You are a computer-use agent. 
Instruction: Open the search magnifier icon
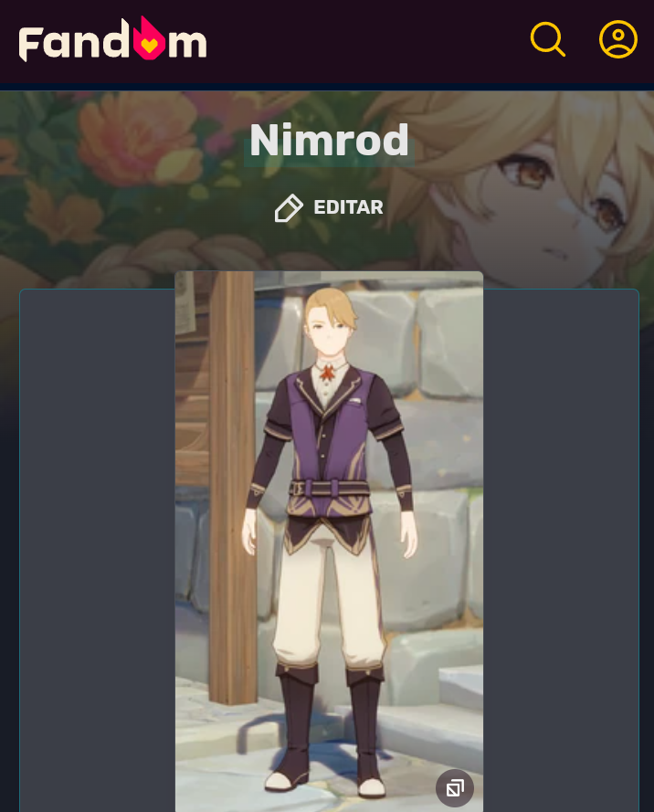[548, 39]
